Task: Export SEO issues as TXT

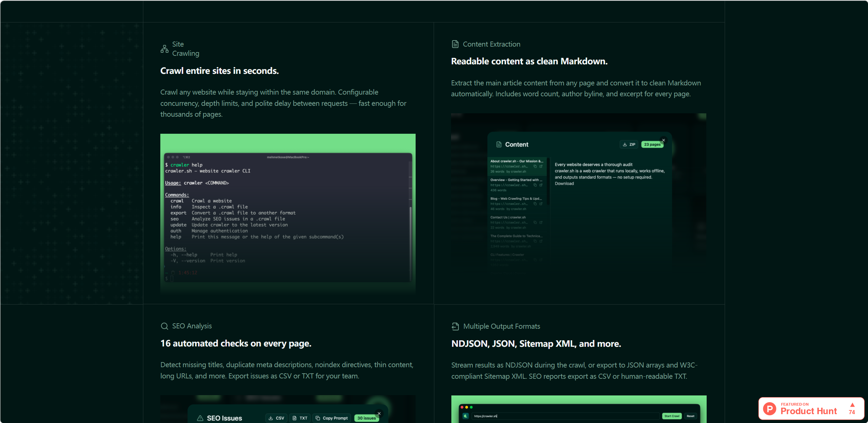Action: 300,418
